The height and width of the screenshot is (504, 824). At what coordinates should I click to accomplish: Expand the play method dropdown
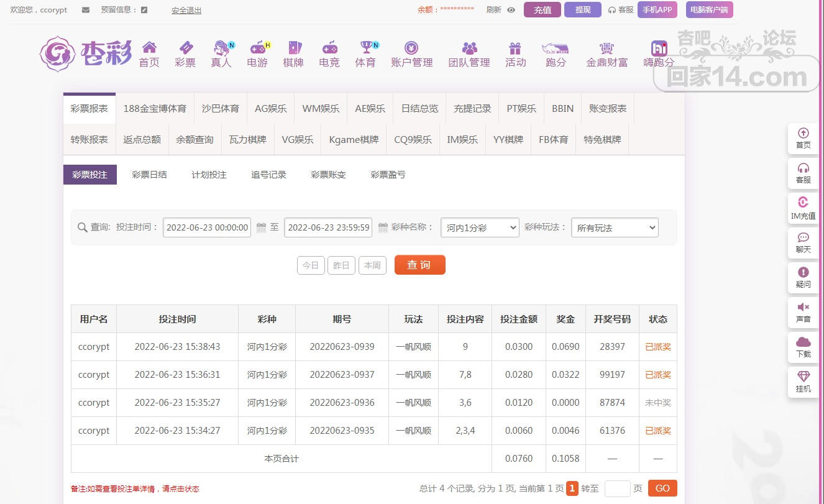pos(614,228)
